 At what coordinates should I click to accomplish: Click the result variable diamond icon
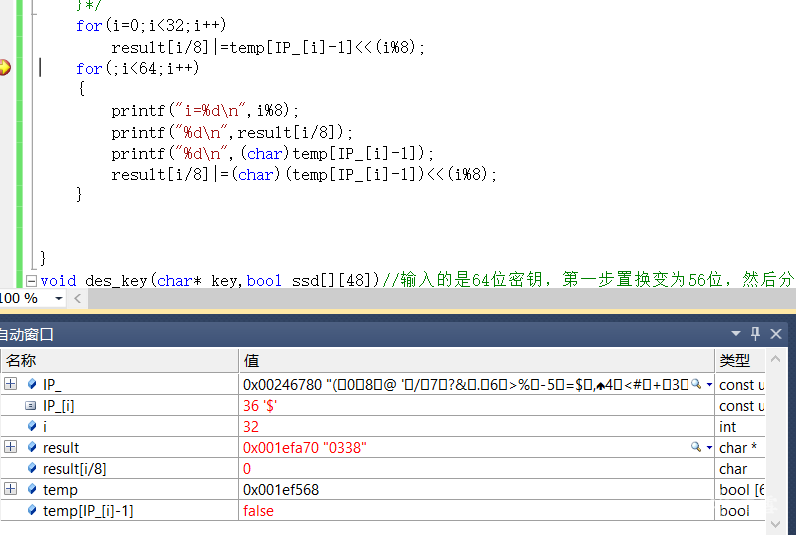(x=32, y=447)
